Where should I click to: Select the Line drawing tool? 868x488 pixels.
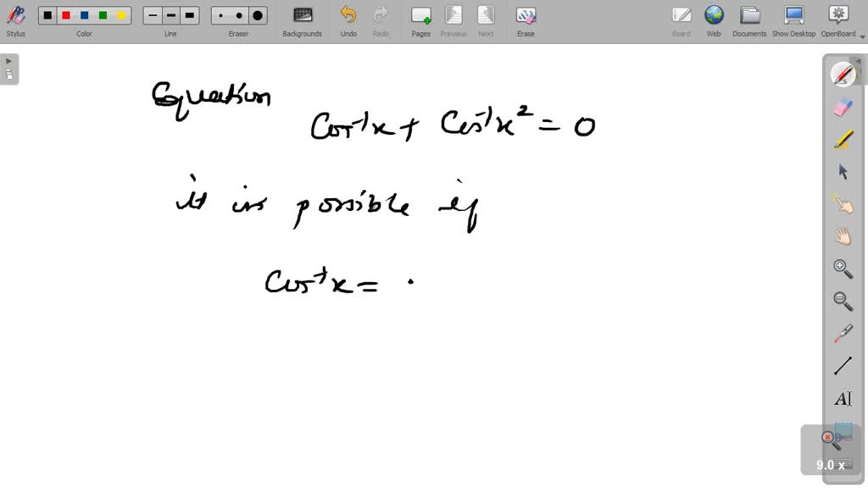(843, 364)
